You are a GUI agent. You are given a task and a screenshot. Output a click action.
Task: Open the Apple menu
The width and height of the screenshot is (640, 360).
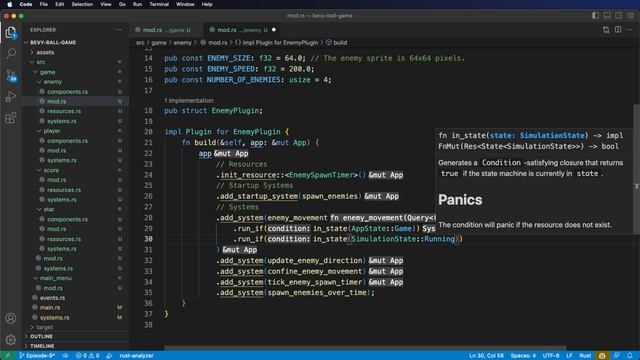(x=9, y=4)
